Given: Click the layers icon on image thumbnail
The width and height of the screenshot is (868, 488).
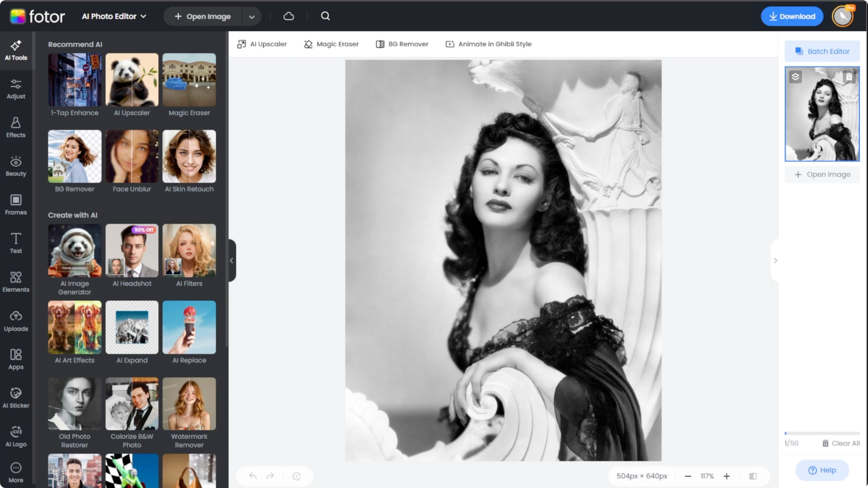Looking at the screenshot, I should pyautogui.click(x=796, y=77).
